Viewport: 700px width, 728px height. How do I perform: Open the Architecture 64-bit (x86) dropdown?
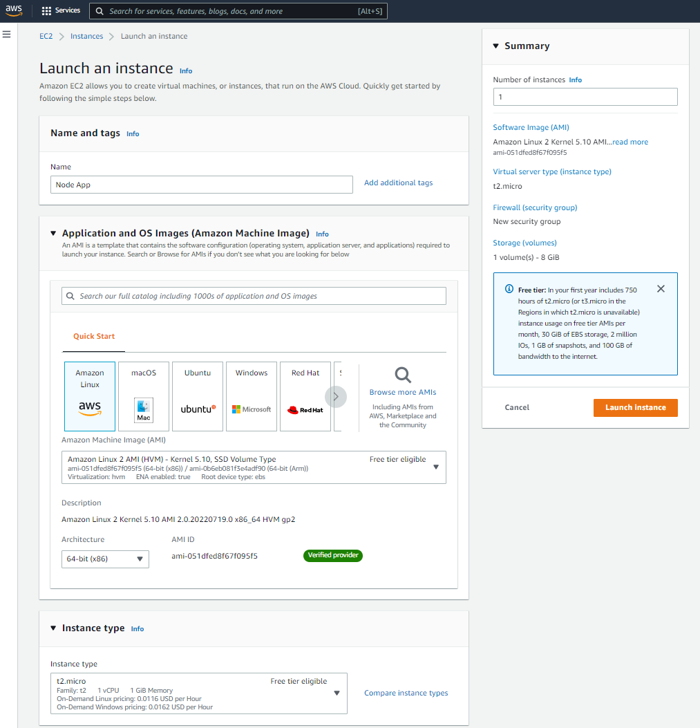tap(105, 559)
